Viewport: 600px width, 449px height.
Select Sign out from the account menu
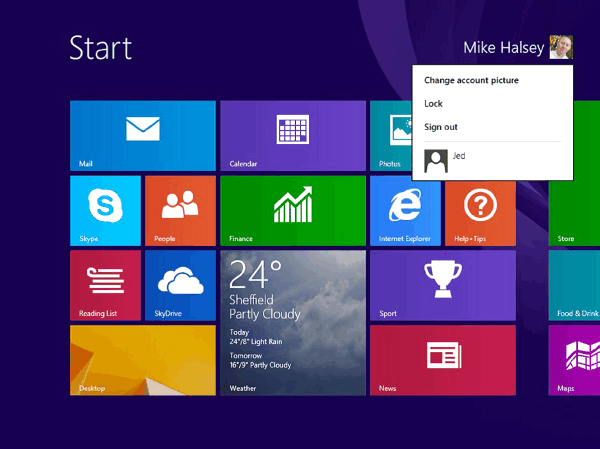441,127
